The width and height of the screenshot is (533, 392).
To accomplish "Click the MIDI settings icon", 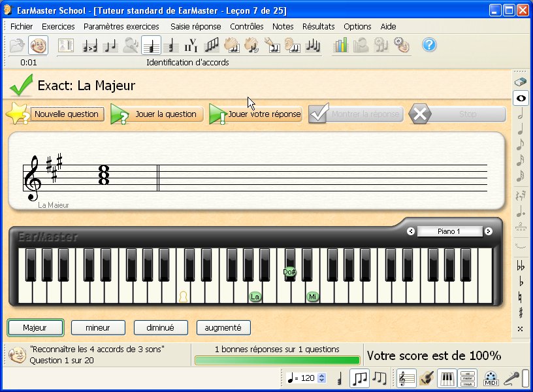I will [491, 378].
